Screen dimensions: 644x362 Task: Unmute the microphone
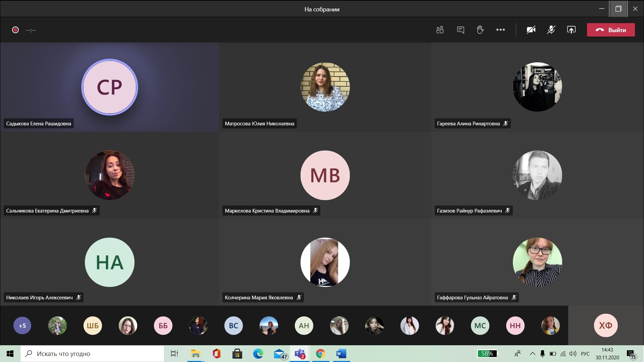tap(551, 30)
